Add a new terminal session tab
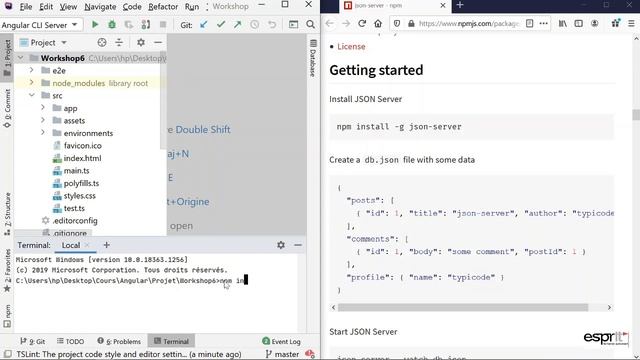This screenshot has width=640, height=360. tap(107, 245)
